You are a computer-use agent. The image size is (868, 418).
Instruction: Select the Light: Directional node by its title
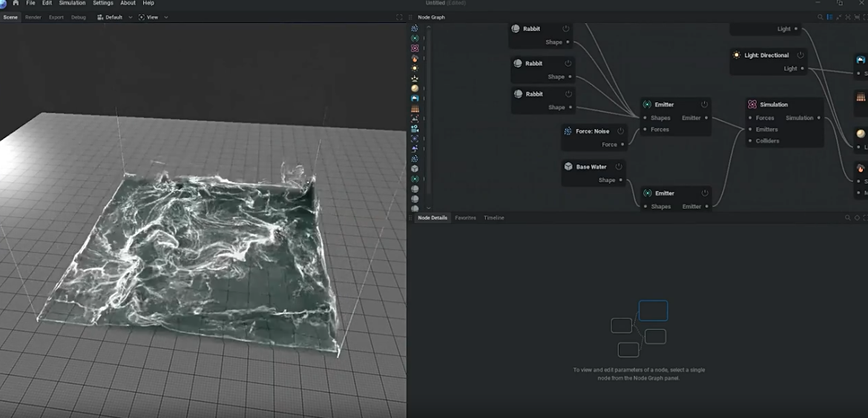click(766, 56)
